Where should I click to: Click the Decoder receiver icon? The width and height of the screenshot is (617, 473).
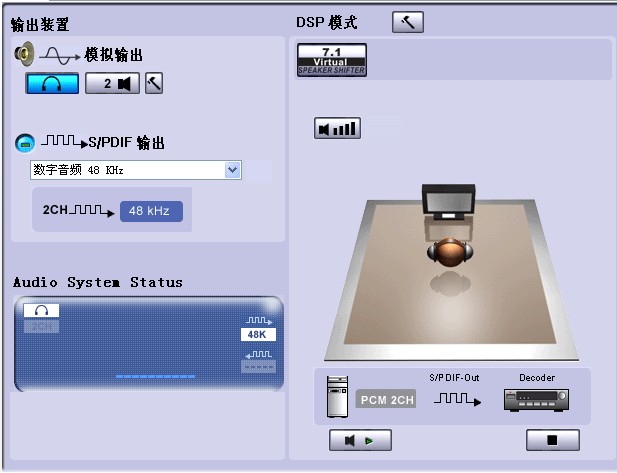[536, 400]
